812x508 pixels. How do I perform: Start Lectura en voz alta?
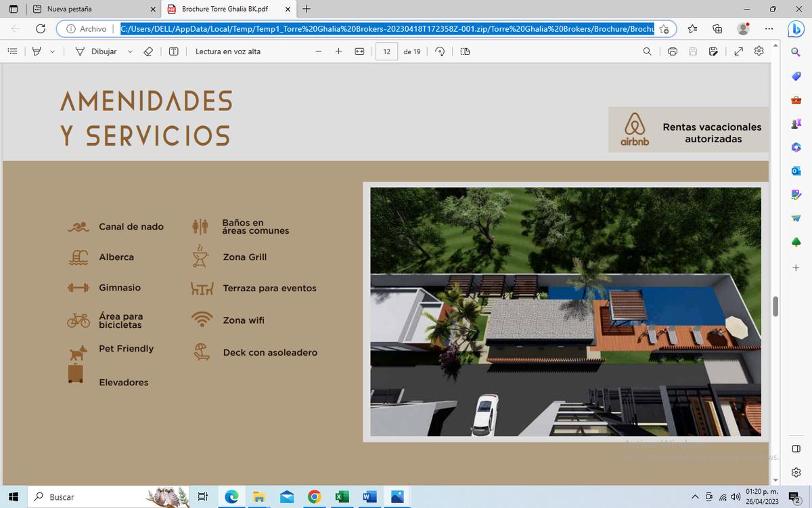pos(227,51)
